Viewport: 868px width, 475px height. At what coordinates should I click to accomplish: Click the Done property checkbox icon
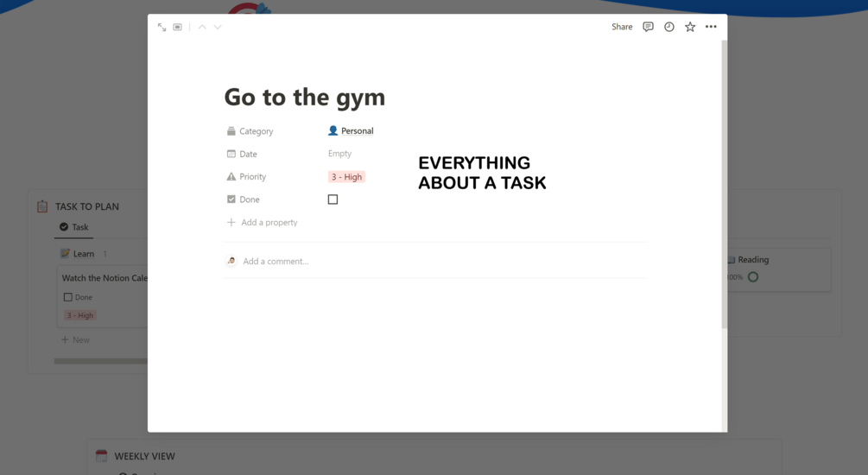click(x=231, y=199)
